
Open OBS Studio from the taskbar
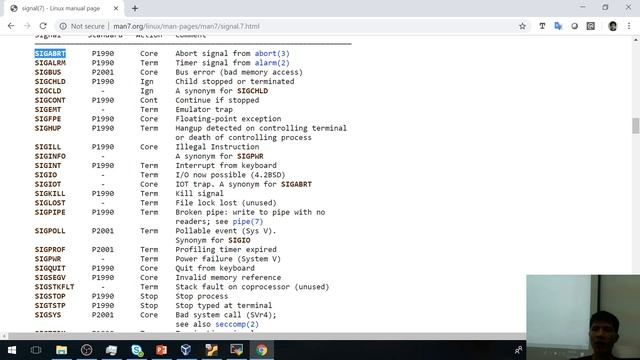click(x=87, y=350)
